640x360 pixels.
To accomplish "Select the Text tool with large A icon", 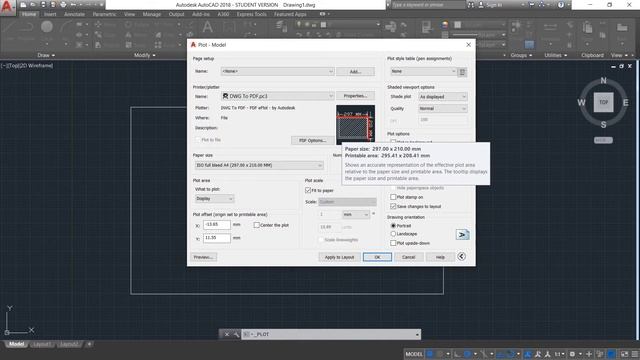I will (207, 27).
